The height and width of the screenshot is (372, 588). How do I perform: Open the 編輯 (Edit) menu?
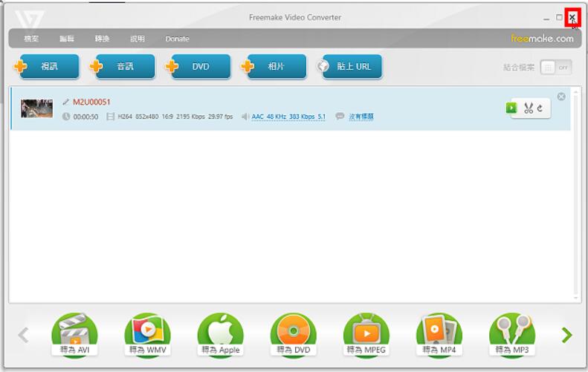(67, 39)
